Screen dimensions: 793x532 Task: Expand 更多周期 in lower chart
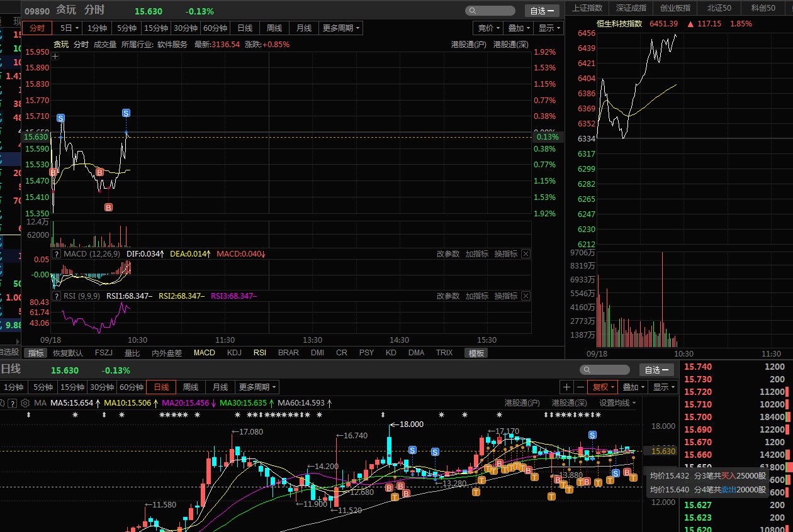(x=257, y=387)
